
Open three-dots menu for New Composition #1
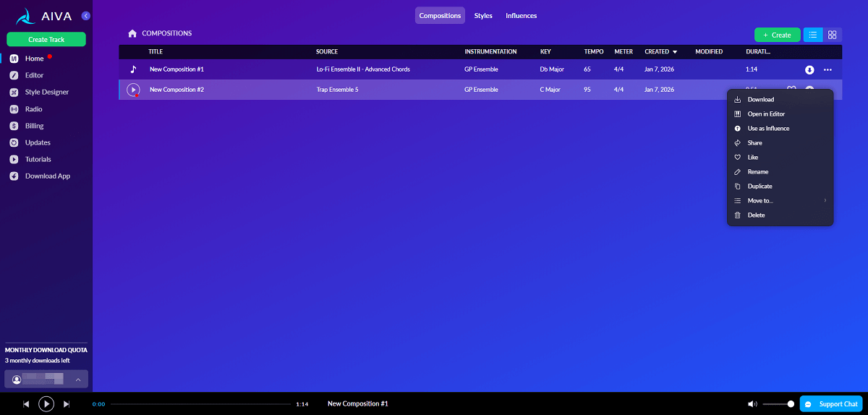pos(827,69)
